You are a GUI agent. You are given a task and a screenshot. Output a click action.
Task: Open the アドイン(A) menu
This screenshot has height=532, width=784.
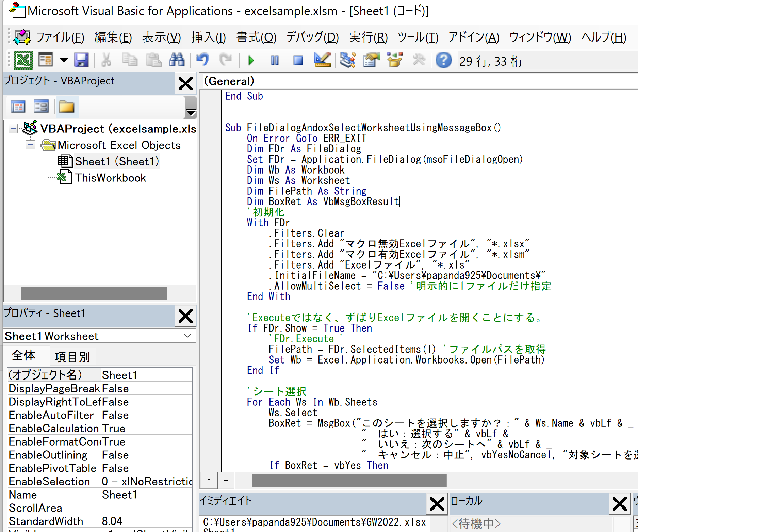point(474,37)
